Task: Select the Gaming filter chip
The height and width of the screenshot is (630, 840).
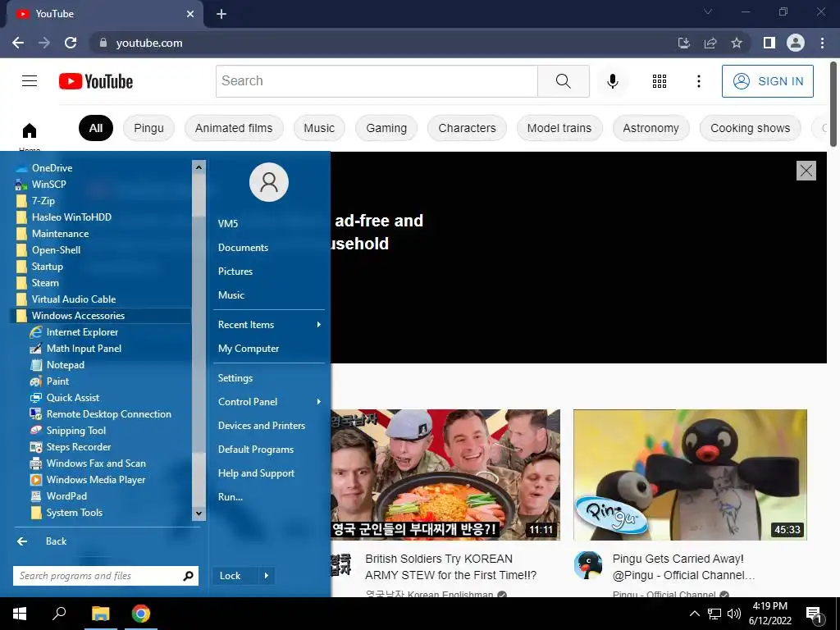Action: [386, 128]
